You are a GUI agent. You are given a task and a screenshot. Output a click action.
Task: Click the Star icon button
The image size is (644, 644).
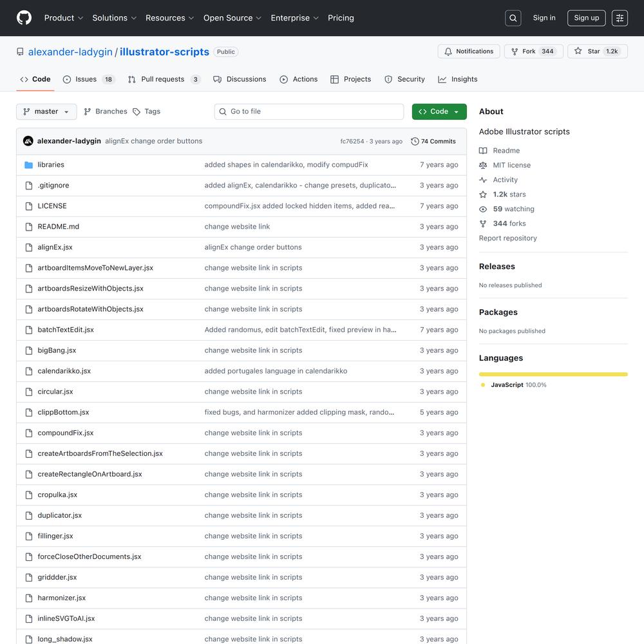(x=578, y=51)
